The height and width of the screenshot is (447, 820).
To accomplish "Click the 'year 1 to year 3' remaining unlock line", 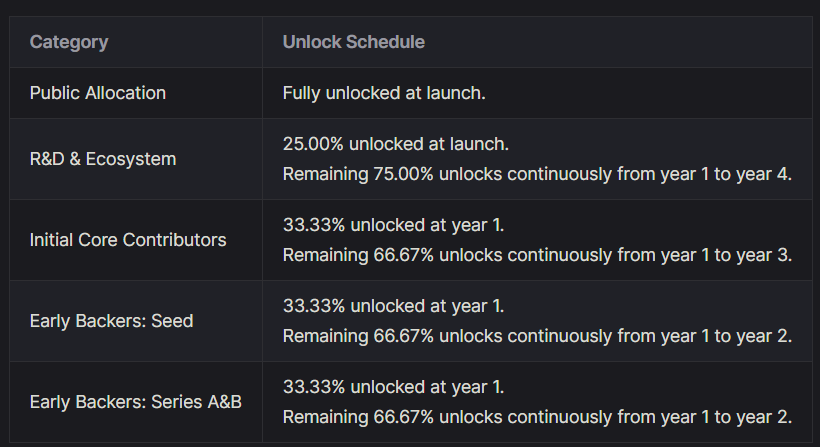I will (537, 255).
